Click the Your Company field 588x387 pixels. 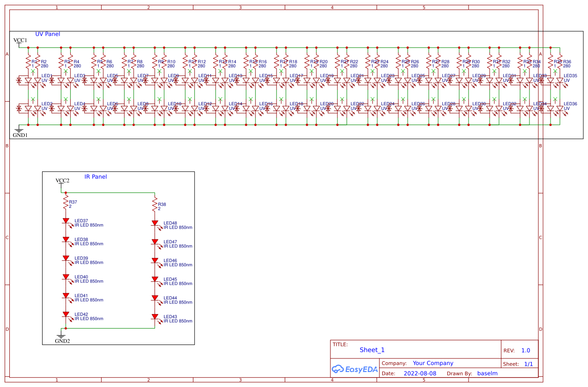click(433, 363)
